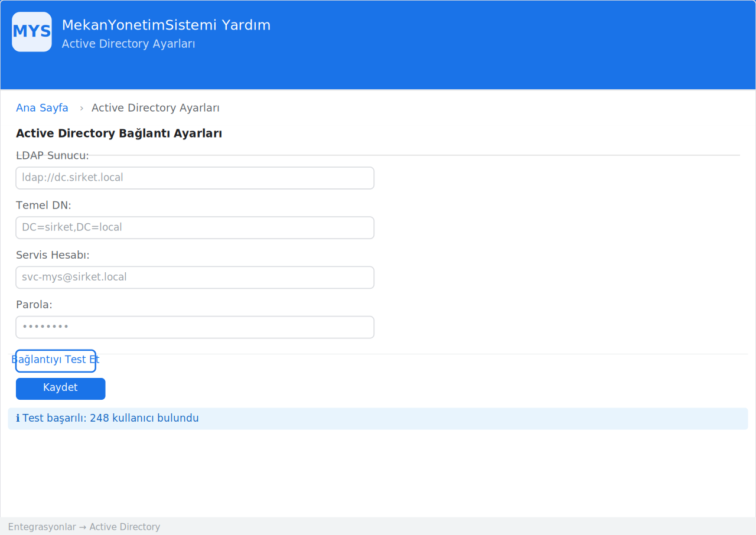Click the MYS application logo
Screen dimensions: 756x535
[32, 32]
